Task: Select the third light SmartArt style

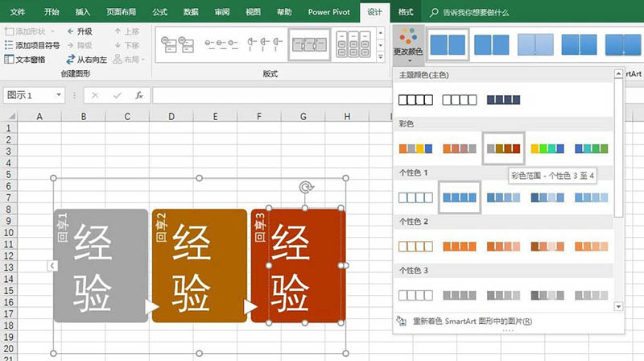Action: tap(535, 44)
